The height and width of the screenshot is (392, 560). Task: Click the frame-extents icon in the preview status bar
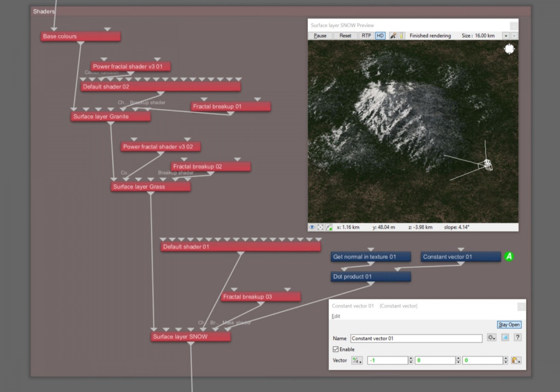(321, 227)
